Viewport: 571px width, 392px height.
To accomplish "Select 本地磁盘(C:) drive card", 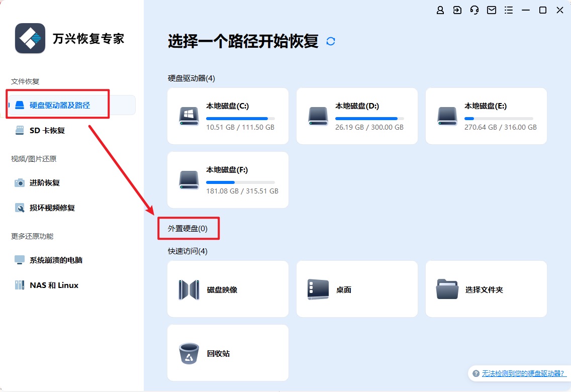I will (x=228, y=116).
